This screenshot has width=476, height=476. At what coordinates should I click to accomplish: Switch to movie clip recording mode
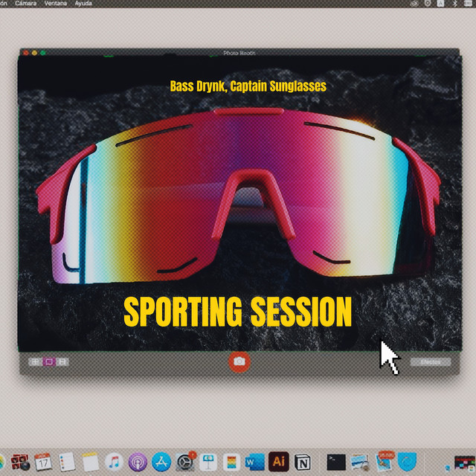point(62,362)
